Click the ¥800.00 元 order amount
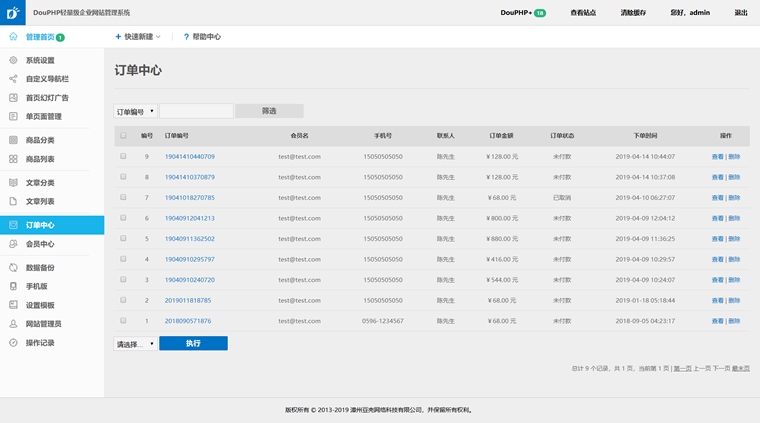Viewport: 760px width, 423px height. point(502,219)
